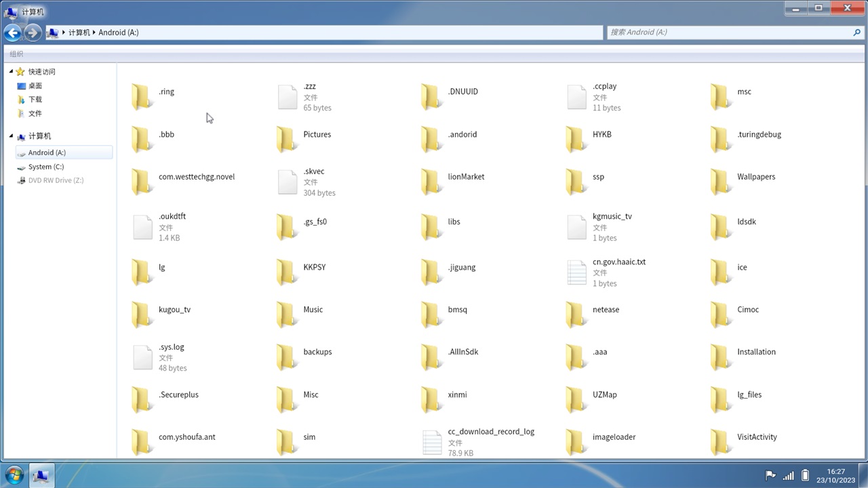The height and width of the screenshot is (488, 868).
Task: Go back with the Back arrow
Action: point(13,32)
